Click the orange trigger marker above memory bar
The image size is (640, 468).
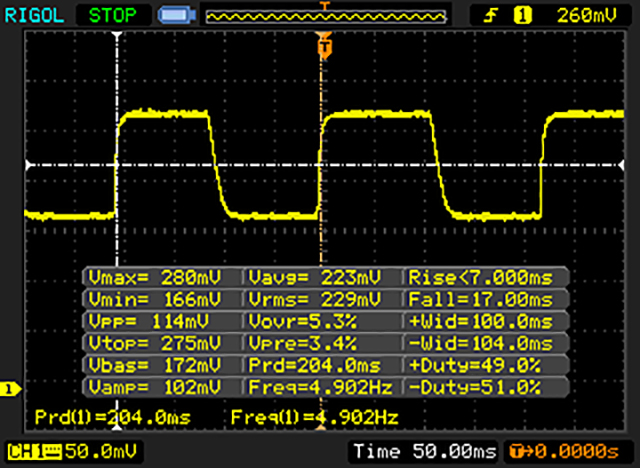click(x=325, y=5)
